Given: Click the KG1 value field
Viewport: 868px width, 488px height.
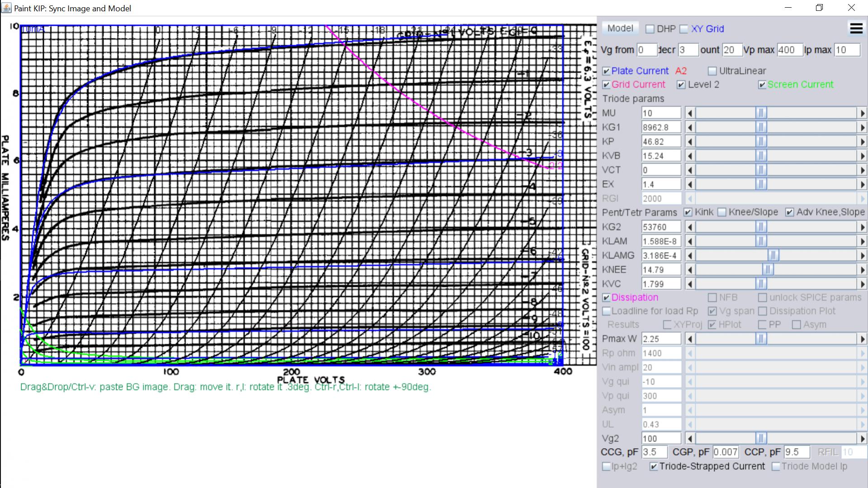Looking at the screenshot, I should pyautogui.click(x=661, y=128).
